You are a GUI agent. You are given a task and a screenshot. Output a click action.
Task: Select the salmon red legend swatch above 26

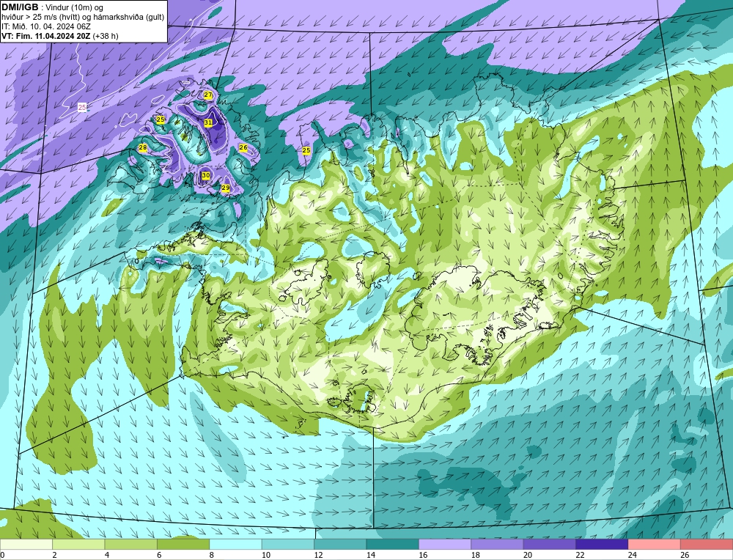pos(707,544)
